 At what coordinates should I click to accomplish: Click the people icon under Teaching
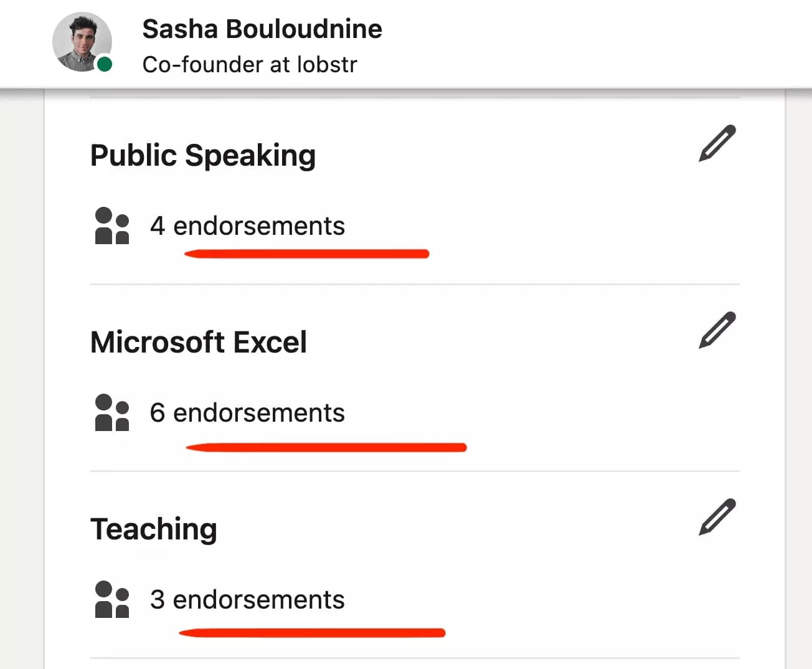[x=112, y=599]
